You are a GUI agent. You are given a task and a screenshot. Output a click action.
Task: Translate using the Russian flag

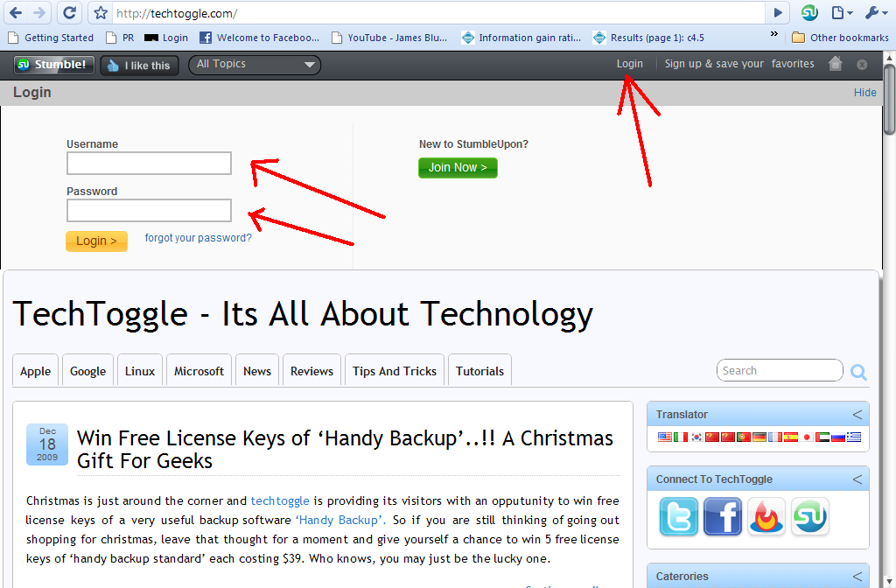click(838, 437)
